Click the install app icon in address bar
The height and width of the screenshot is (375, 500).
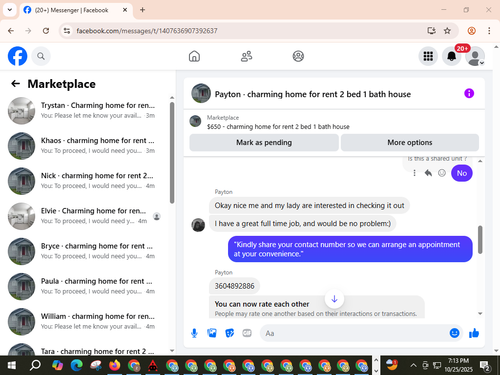point(431,31)
